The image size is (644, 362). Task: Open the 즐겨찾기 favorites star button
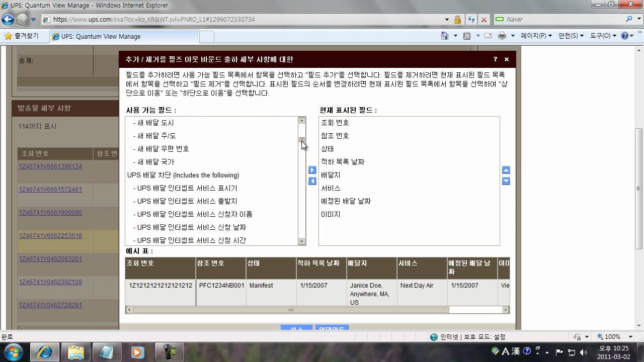point(22,36)
